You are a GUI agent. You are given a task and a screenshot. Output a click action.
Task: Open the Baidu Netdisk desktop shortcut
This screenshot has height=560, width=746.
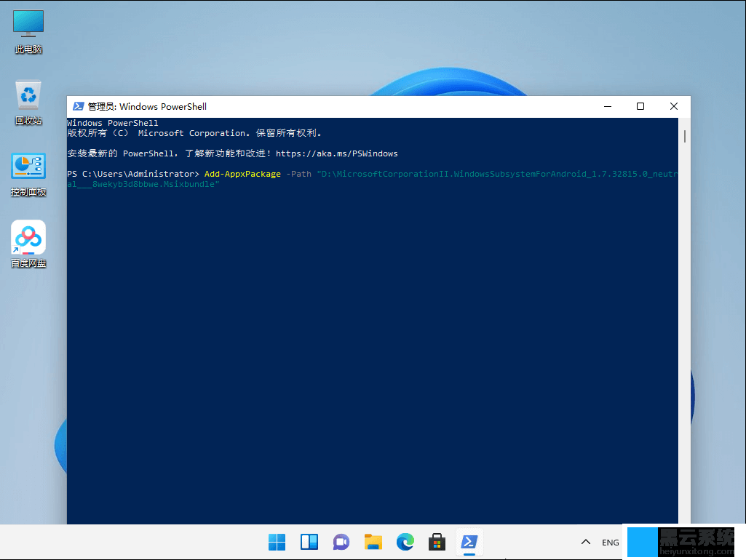[x=28, y=240]
